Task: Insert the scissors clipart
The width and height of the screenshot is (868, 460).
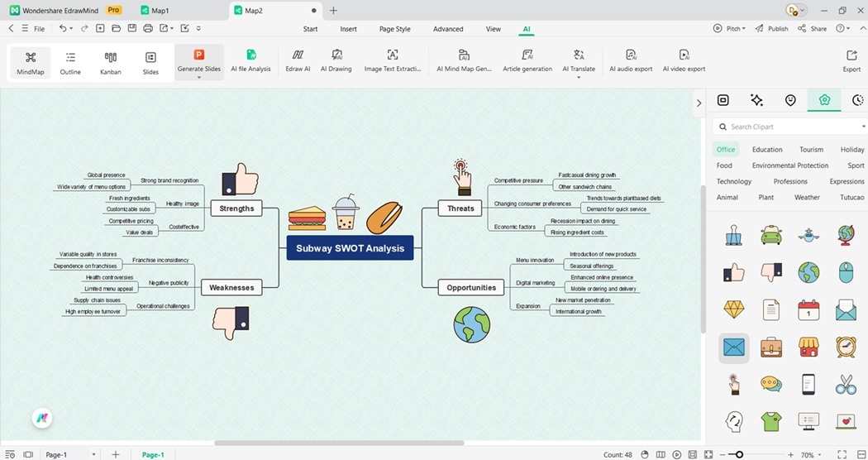Action: coord(846,384)
